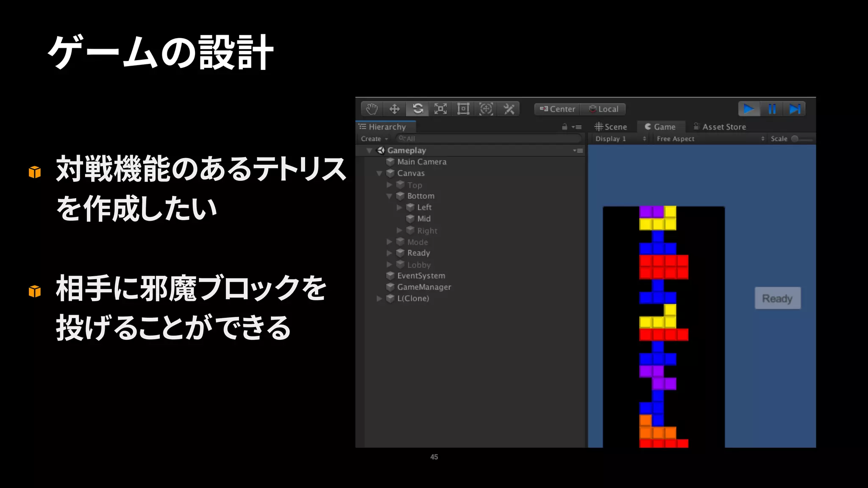Toggle Local handle rotation button

(603, 109)
